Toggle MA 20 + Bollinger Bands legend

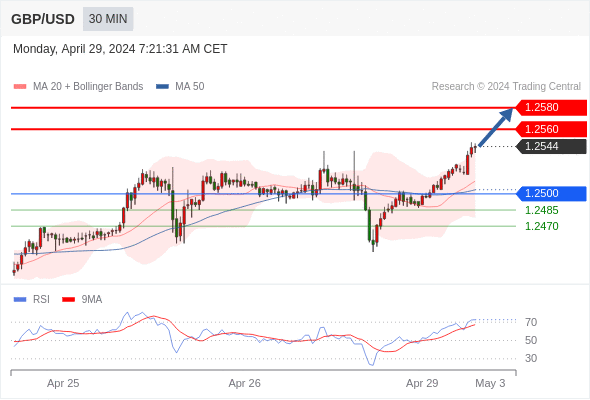tap(78, 87)
